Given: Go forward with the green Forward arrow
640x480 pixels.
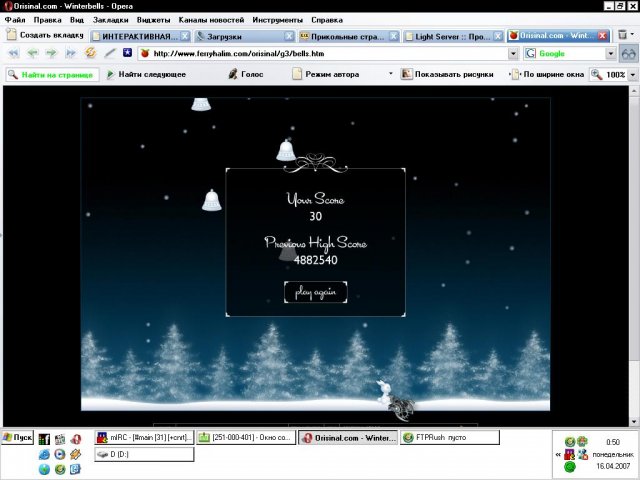Looking at the screenshot, I should 51,53.
